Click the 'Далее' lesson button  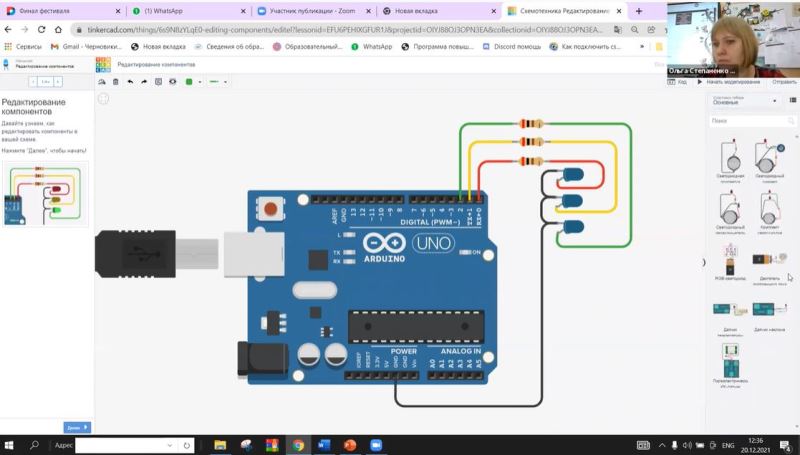pyautogui.click(x=76, y=428)
